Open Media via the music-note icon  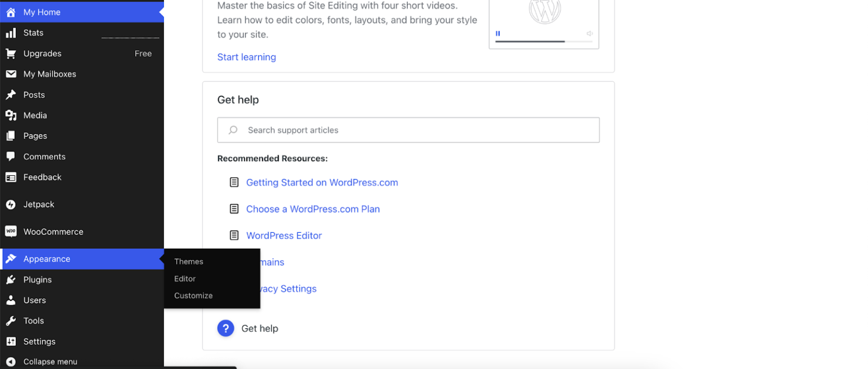pos(11,115)
